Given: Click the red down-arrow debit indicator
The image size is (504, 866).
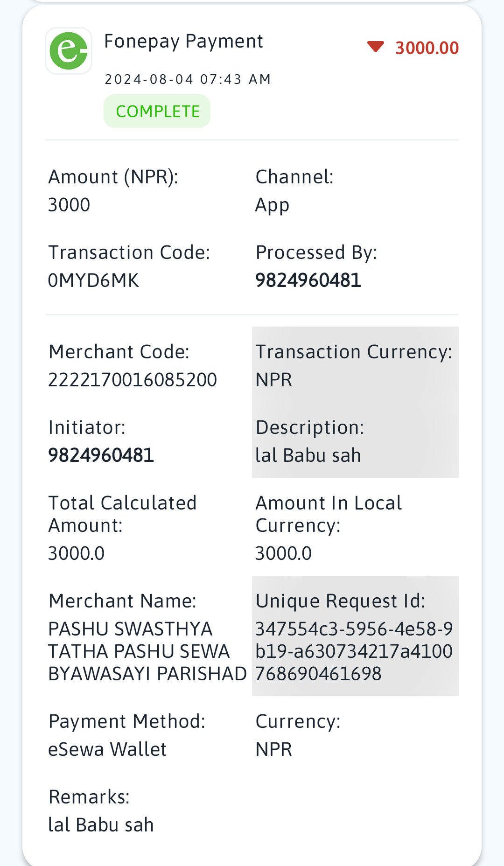Looking at the screenshot, I should (375, 47).
